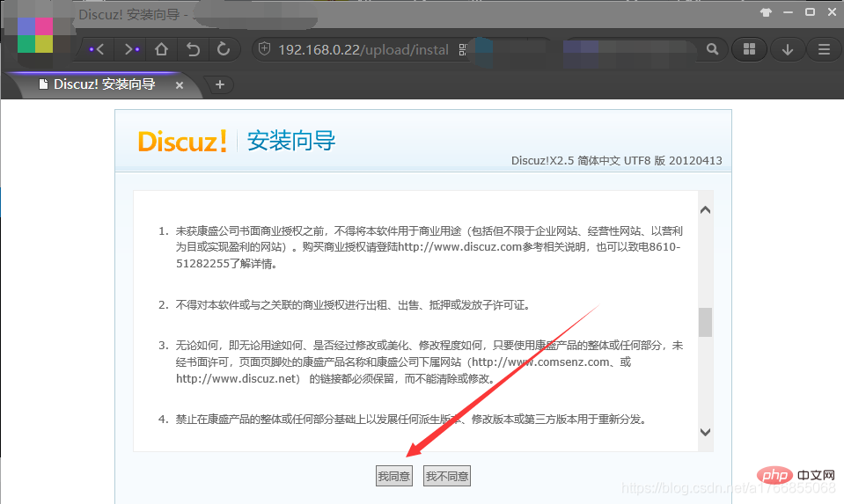The width and height of the screenshot is (844, 504).
Task: Maximize the browser window
Action: (x=810, y=11)
